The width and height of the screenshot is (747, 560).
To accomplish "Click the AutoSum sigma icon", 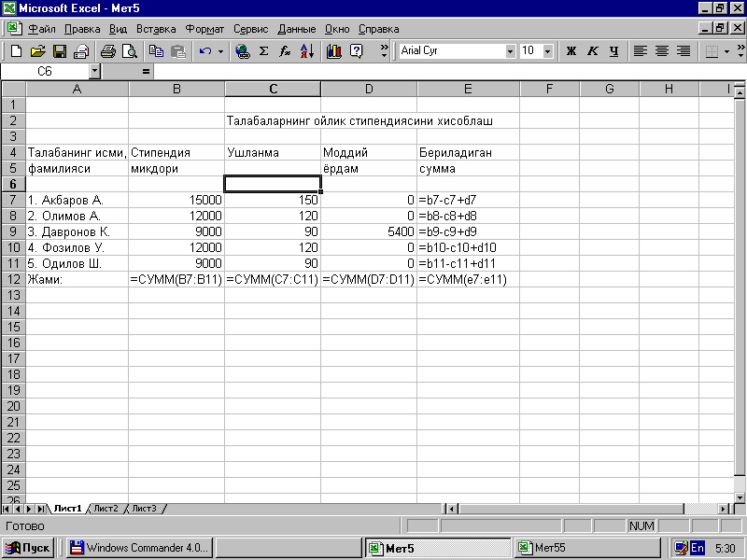I will pyautogui.click(x=263, y=51).
